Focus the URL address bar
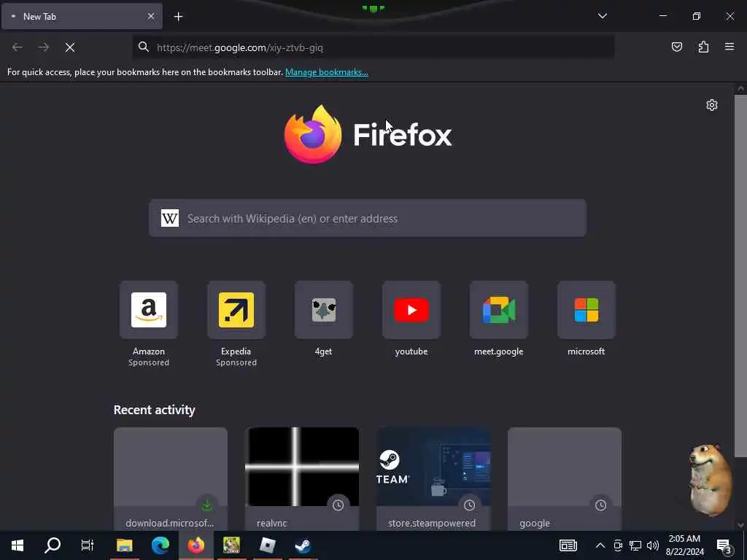747x560 pixels. 373,47
